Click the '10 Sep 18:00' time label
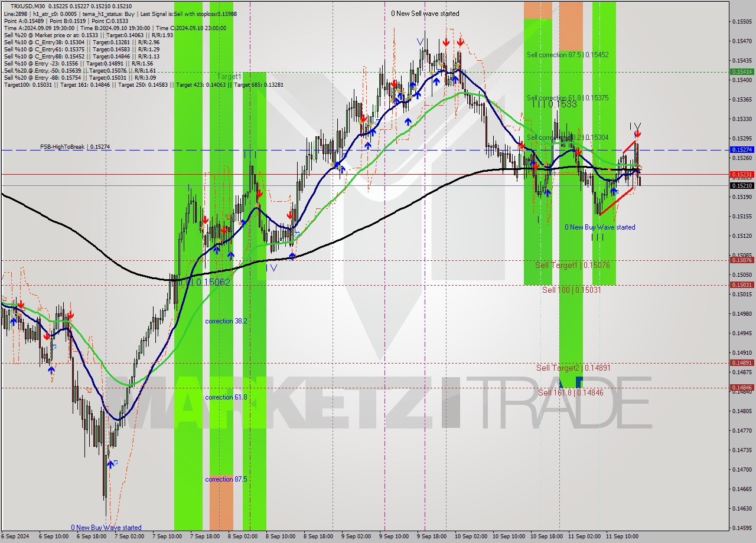This screenshot has width=756, height=543. 546,537
